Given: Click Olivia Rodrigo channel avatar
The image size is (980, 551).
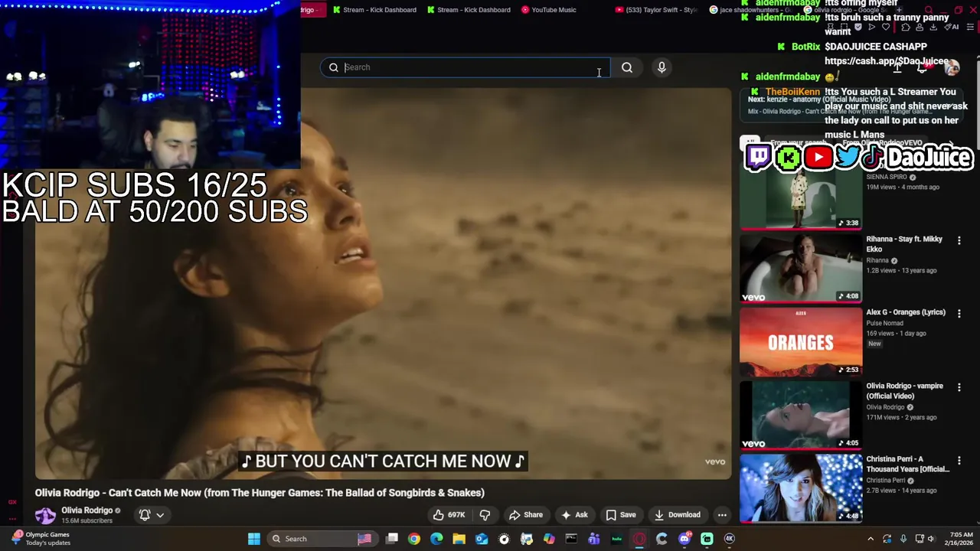Looking at the screenshot, I should [x=45, y=515].
